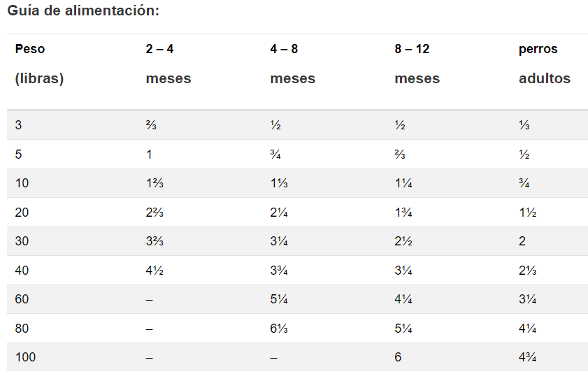Viewport: 588px width, 374px height.
Task: Click the weight cell showing 60
Action: [22, 299]
